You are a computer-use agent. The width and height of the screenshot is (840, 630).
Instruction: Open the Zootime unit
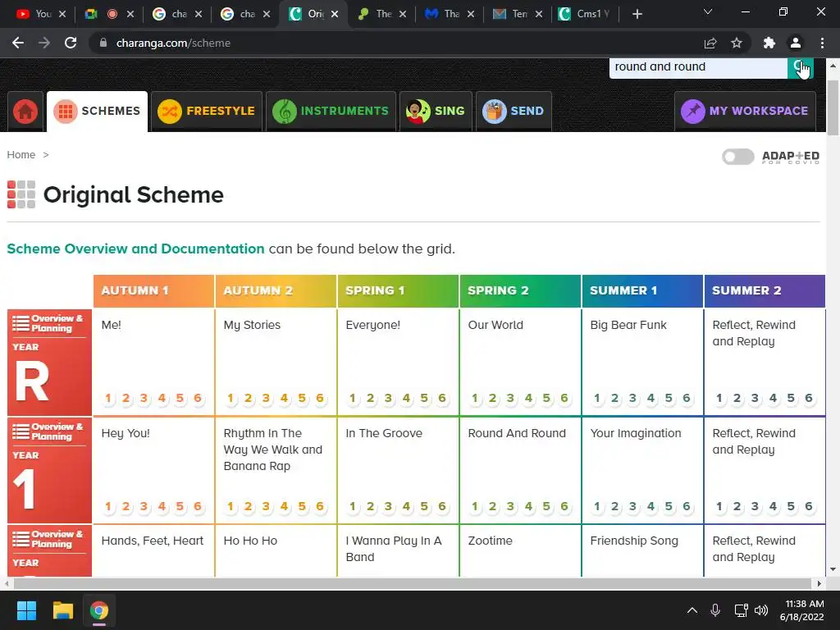click(490, 541)
